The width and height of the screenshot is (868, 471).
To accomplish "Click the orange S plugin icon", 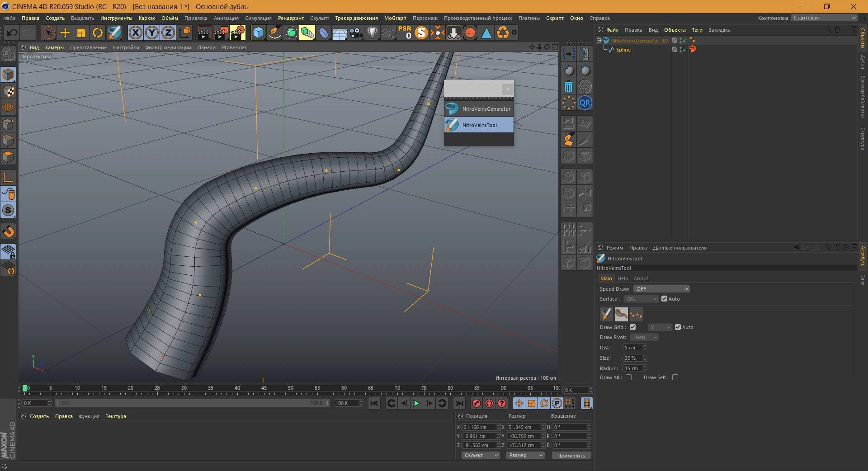I will coord(421,33).
